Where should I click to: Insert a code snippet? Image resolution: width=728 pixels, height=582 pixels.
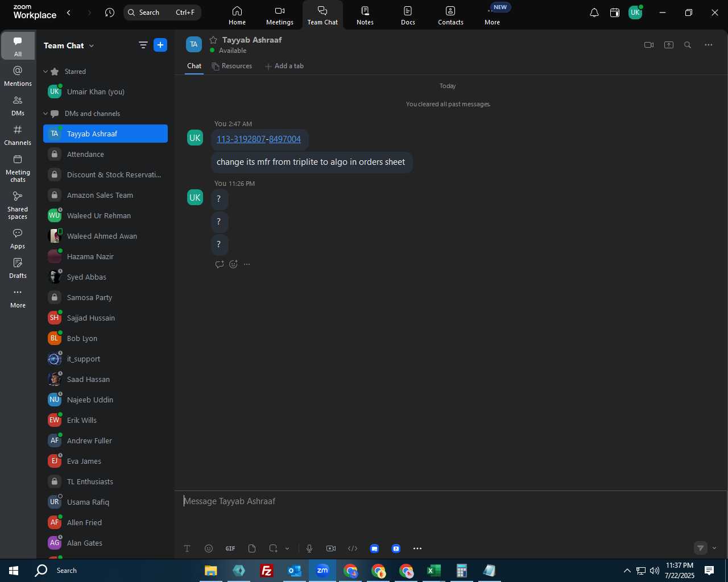coord(353,548)
